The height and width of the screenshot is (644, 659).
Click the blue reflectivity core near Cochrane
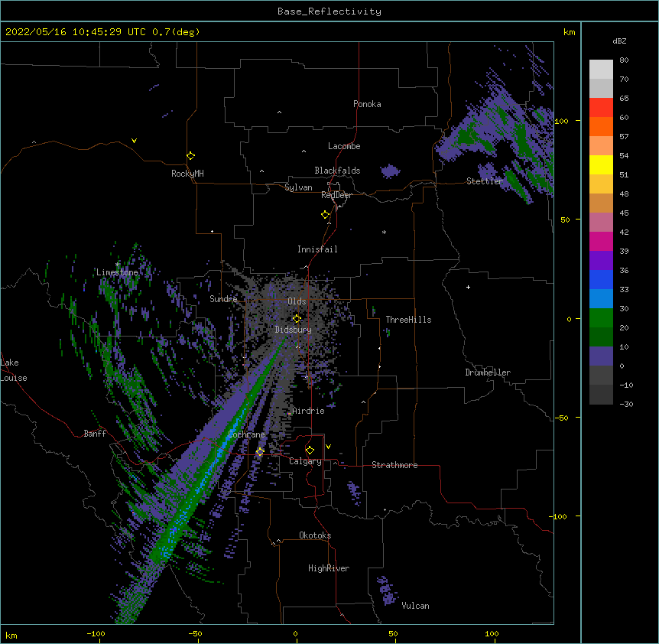[220, 448]
